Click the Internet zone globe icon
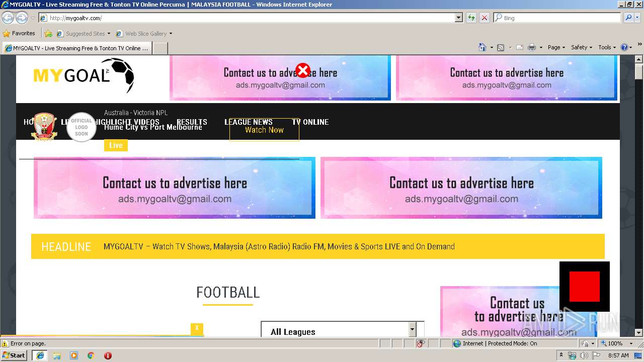The height and width of the screenshot is (362, 644). (x=457, y=343)
